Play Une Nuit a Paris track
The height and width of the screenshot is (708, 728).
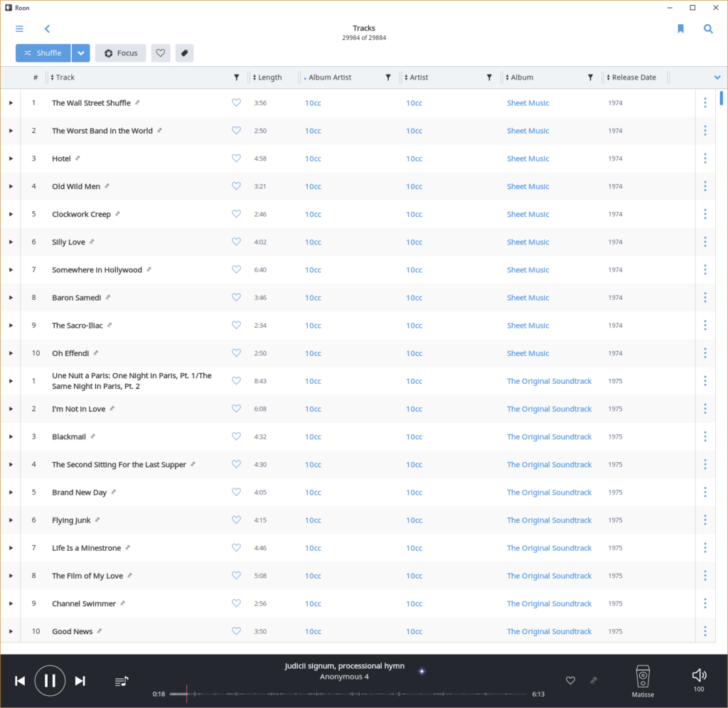11,381
